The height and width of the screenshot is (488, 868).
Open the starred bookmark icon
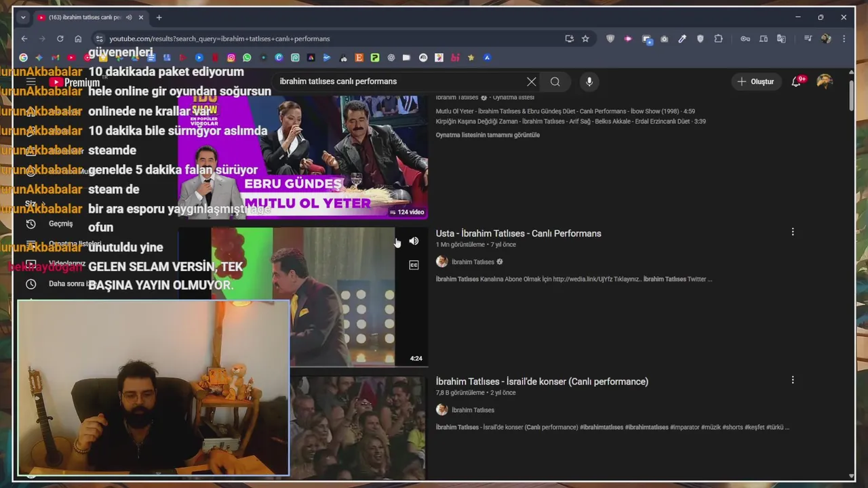coord(471,58)
